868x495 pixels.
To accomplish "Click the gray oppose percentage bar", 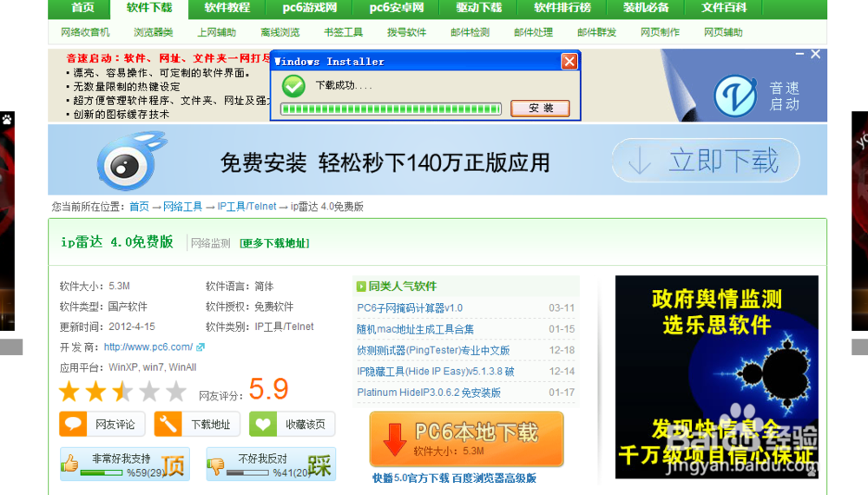I will tap(247, 472).
